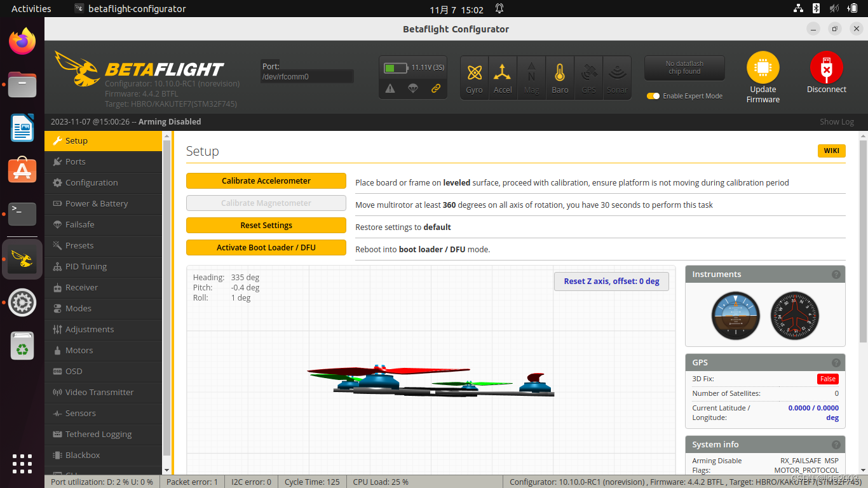
Task: Open the Blackbox tab
Action: [103, 456]
